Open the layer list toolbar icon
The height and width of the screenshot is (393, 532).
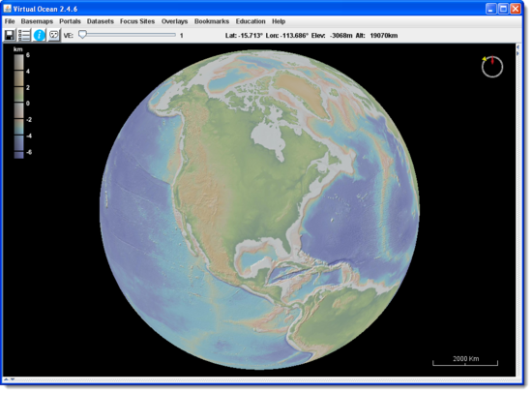tap(24, 35)
